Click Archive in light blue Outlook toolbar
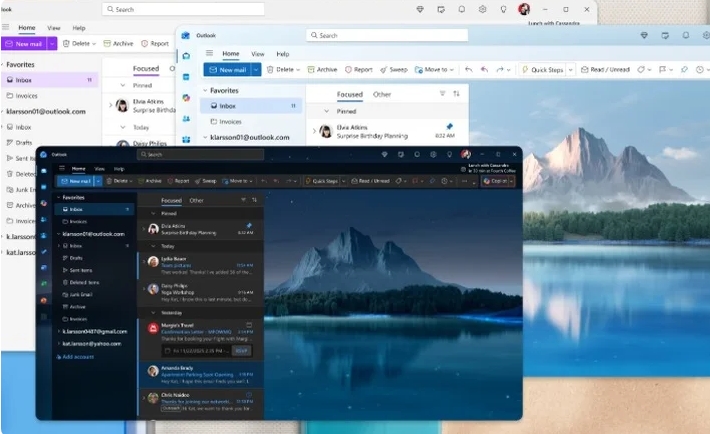The width and height of the screenshot is (710, 434). (x=322, y=69)
